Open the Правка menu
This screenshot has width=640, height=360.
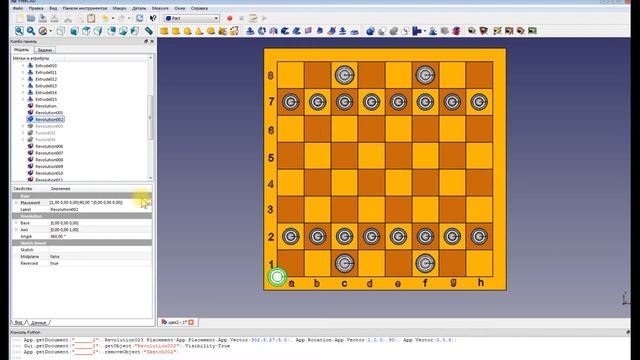(x=36, y=8)
